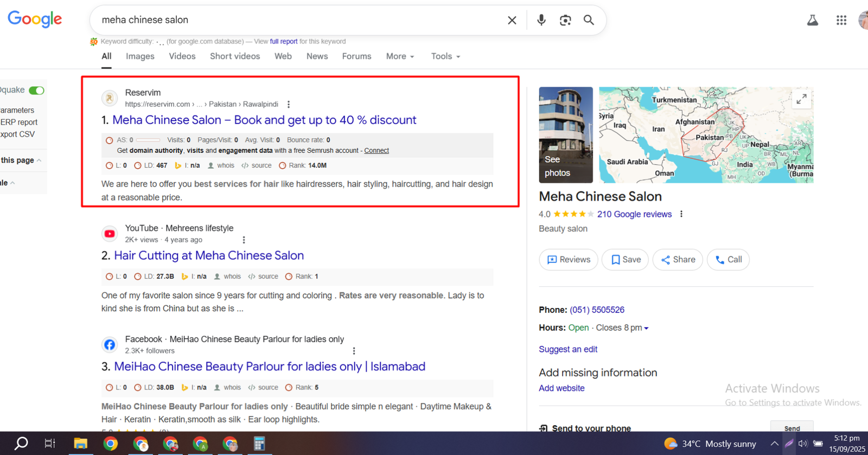This screenshot has height=455, width=868.
Task: Open three-dot menu for Reservim result
Action: tap(289, 104)
